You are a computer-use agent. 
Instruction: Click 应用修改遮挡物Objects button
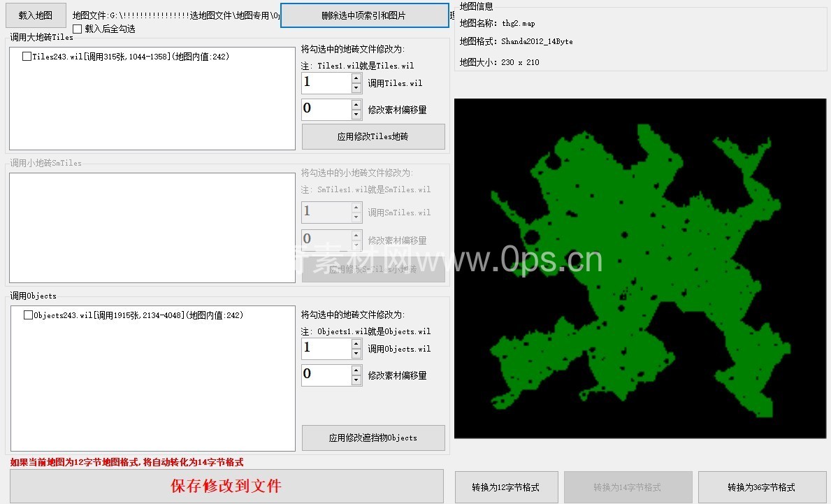(373, 438)
